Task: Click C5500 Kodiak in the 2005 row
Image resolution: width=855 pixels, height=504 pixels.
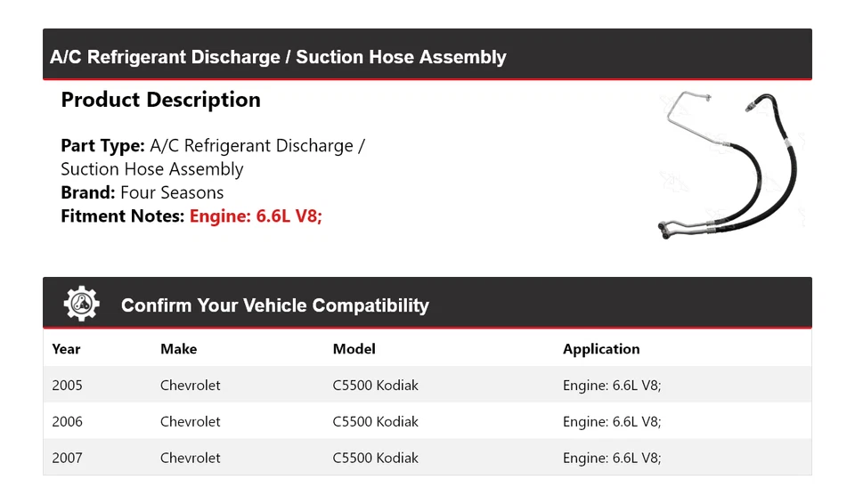Action: tap(375, 386)
